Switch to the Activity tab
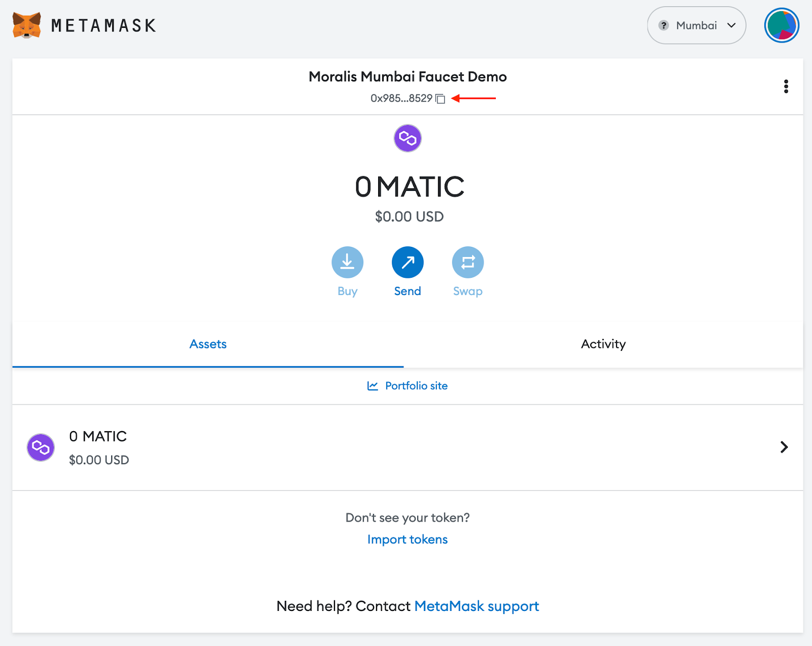This screenshot has height=646, width=812. 603,344
